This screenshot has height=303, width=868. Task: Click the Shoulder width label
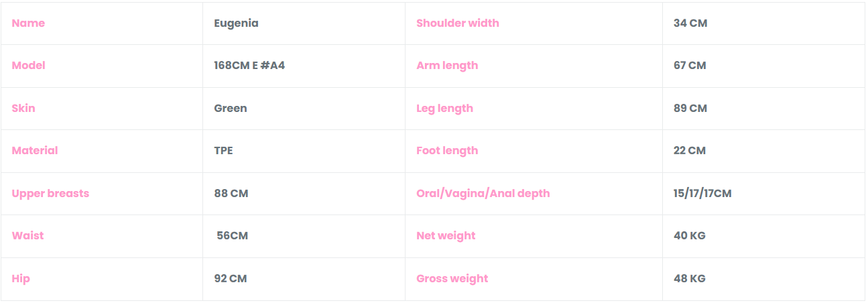pos(458,23)
